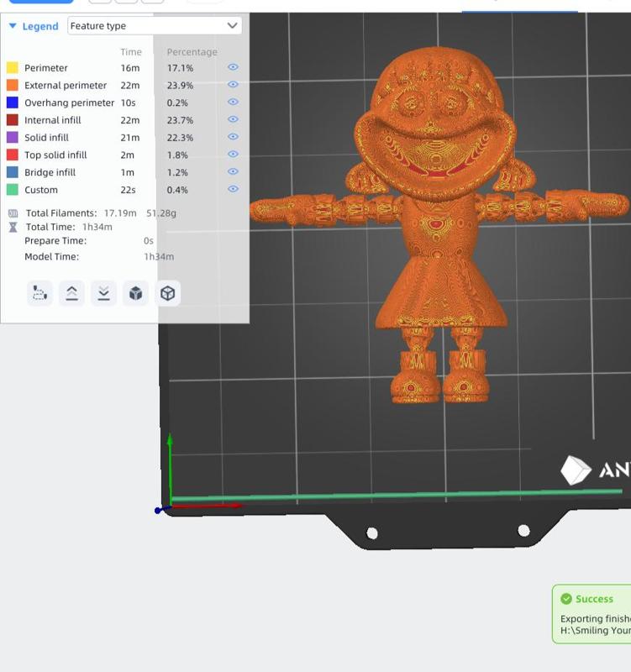The height and width of the screenshot is (672, 631).
Task: Select the Internal infill row label
Action: tap(53, 120)
